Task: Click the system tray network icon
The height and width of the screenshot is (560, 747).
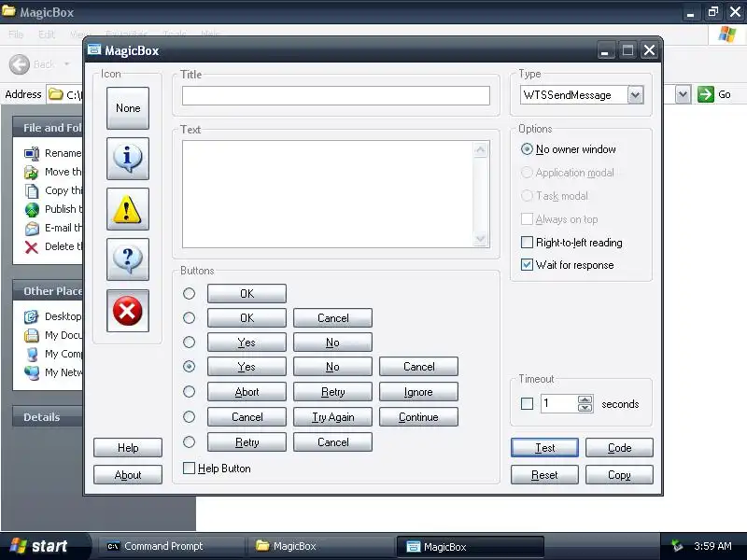Action: pyautogui.click(x=676, y=546)
